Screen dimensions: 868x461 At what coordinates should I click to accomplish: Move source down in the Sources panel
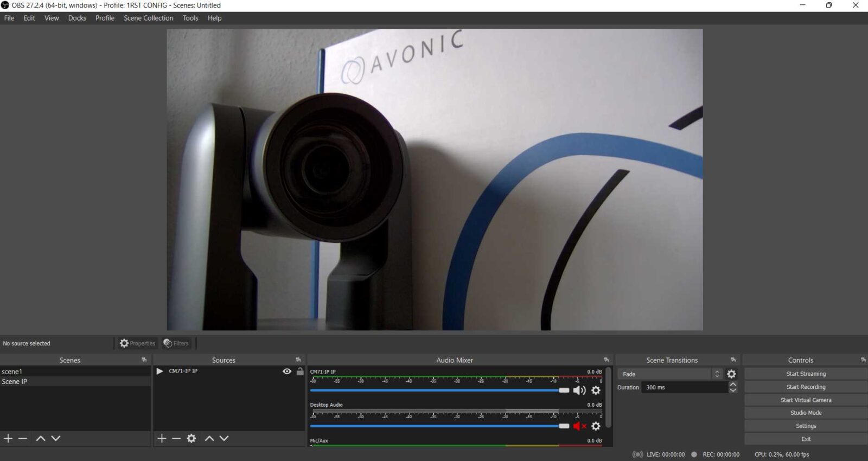point(224,438)
